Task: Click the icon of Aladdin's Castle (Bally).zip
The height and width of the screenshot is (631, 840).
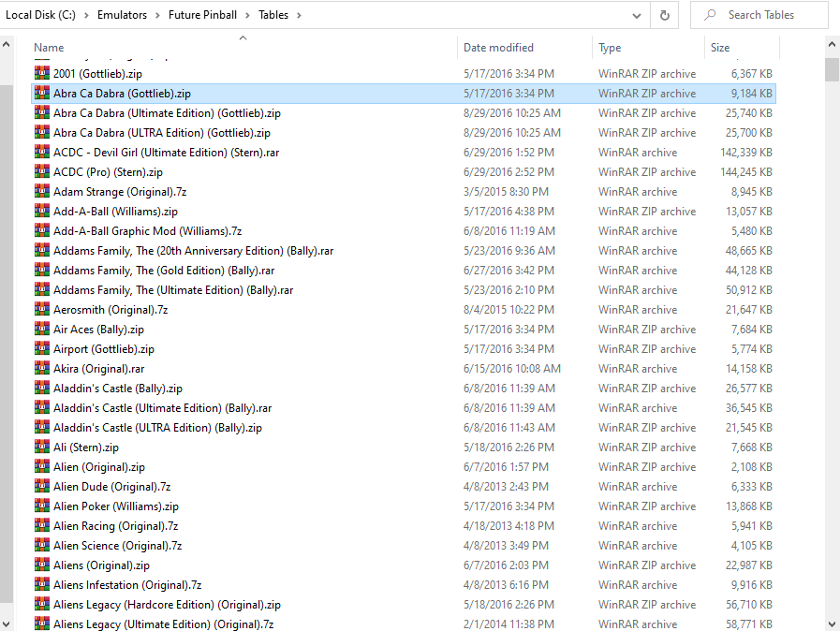Action: pyautogui.click(x=42, y=388)
